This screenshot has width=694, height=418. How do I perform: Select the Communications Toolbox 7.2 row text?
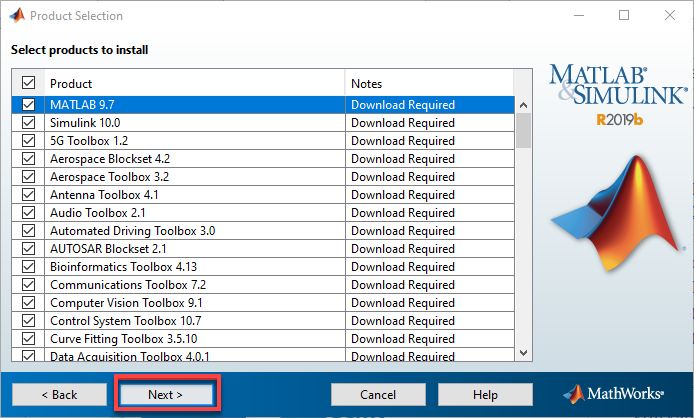point(128,285)
